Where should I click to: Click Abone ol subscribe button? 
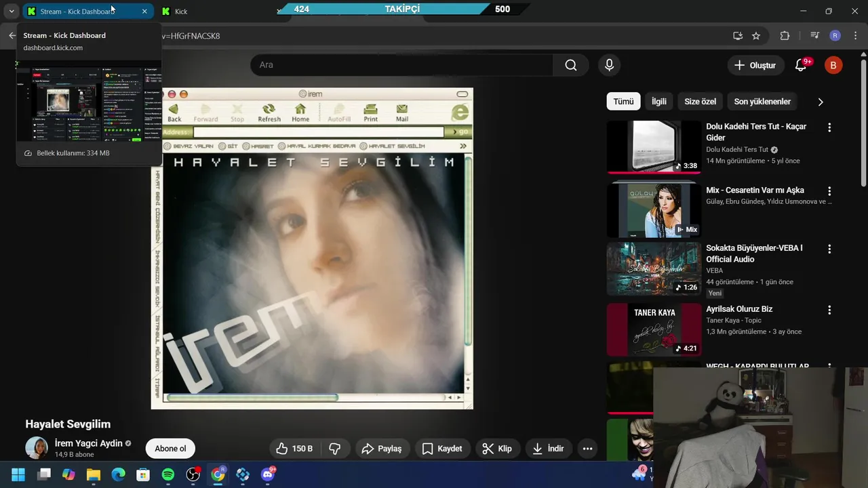click(170, 449)
